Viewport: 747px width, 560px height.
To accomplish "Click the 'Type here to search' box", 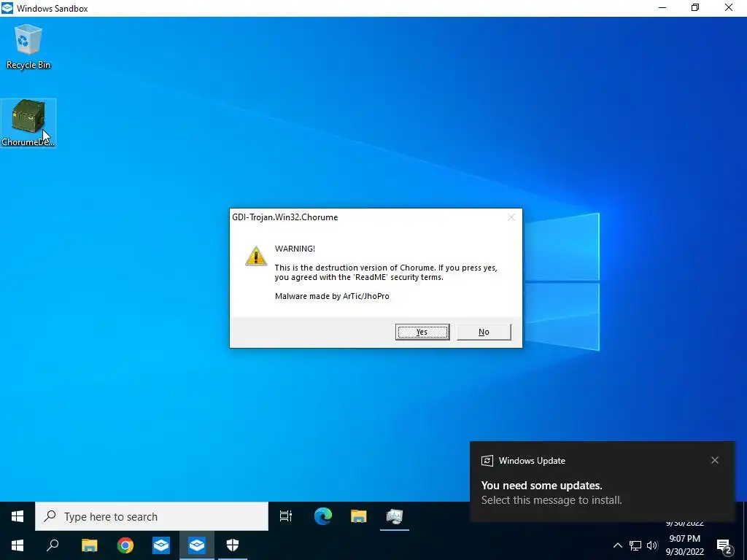I will coord(152,516).
